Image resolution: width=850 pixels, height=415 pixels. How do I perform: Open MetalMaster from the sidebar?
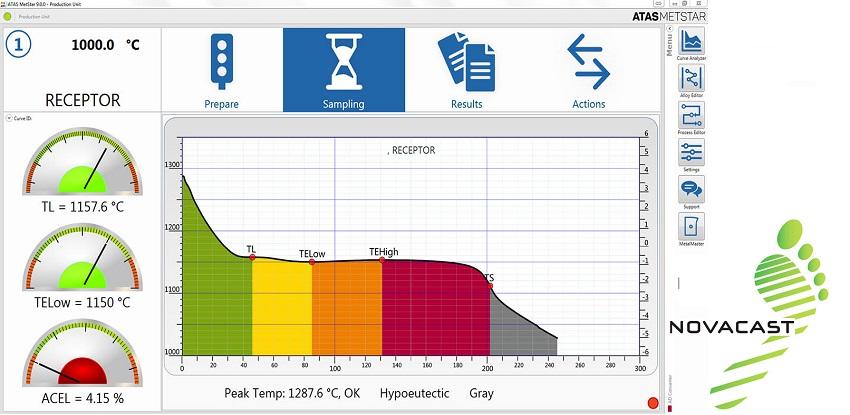(x=691, y=226)
